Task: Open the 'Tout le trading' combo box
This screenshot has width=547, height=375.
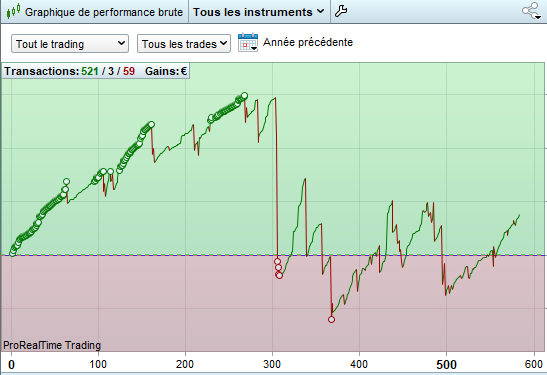Action: click(x=70, y=44)
